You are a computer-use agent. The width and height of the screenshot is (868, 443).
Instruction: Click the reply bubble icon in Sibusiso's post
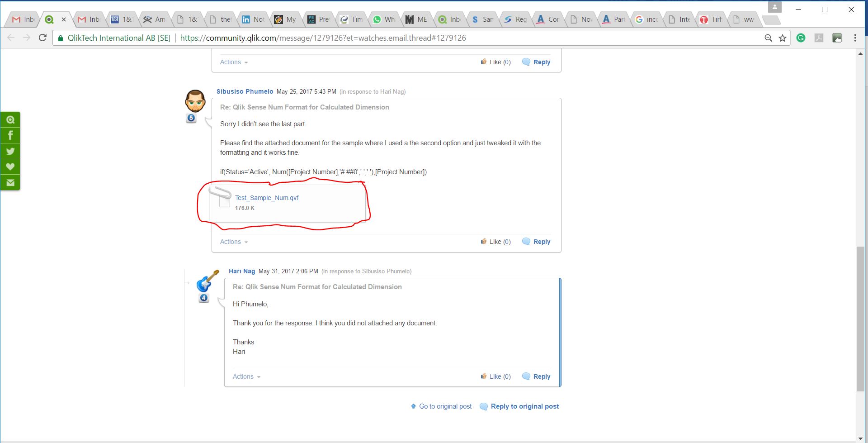click(526, 242)
